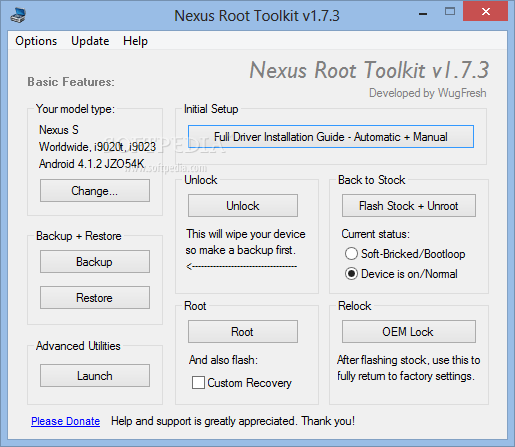Image resolution: width=515 pixels, height=447 pixels.
Task: Click the Restore button
Action: pos(95,298)
